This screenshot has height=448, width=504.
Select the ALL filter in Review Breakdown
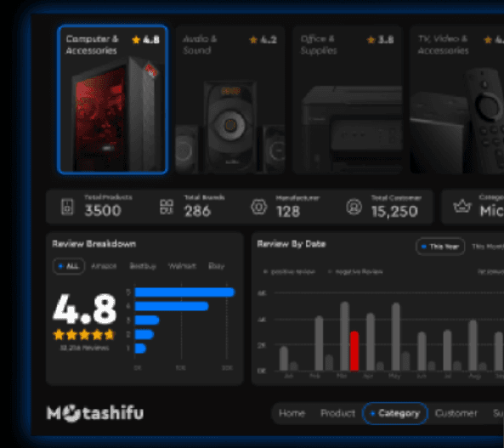[x=69, y=266]
